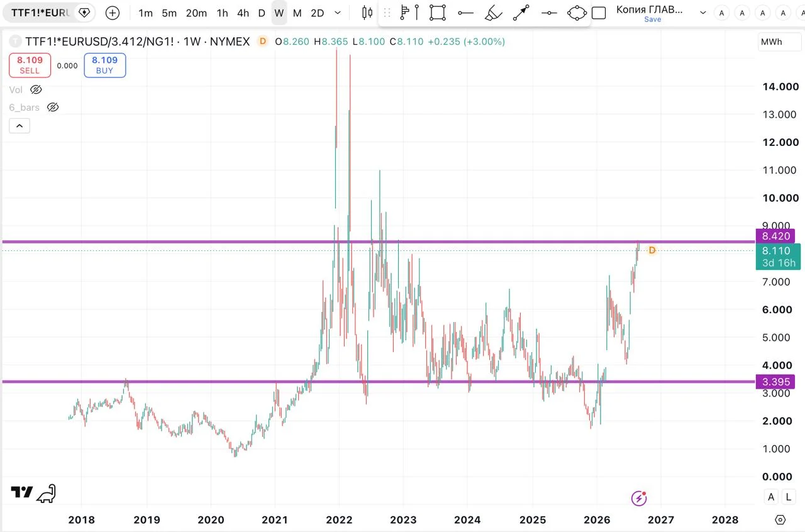805x532 pixels.
Task: Click the orange D marker near the last candle
Action: click(652, 250)
